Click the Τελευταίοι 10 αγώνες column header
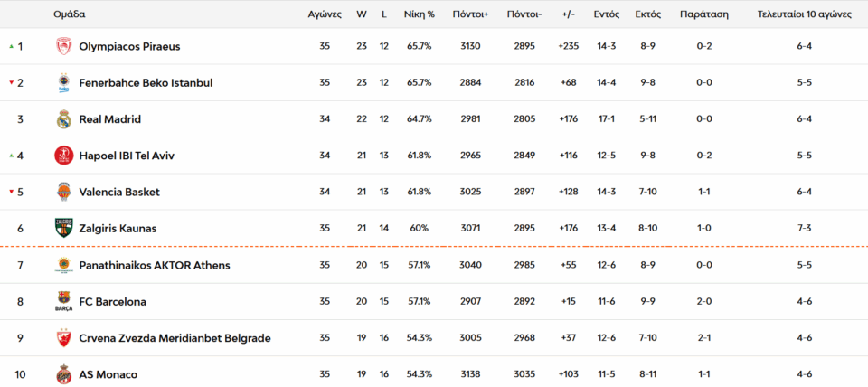The height and width of the screenshot is (387, 868). click(804, 14)
